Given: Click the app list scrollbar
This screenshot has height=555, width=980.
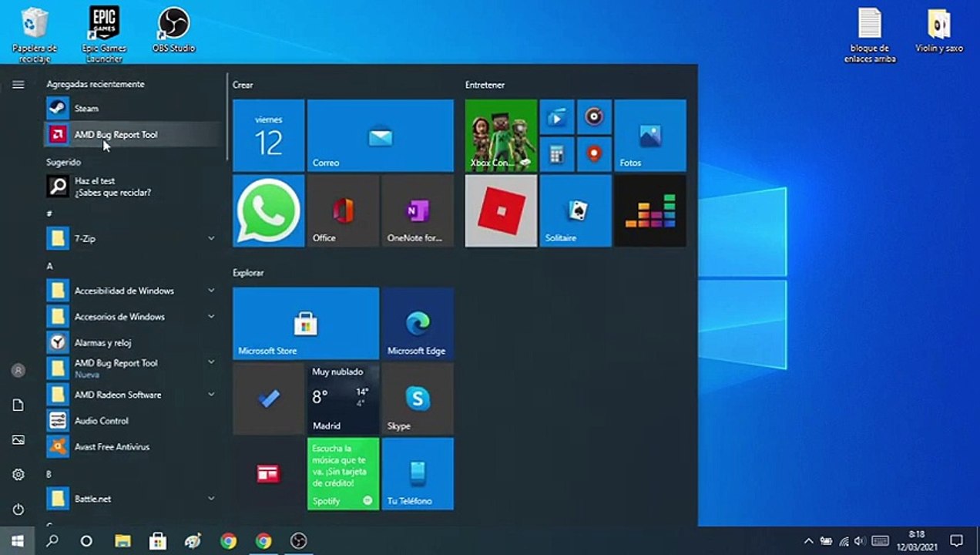Looking at the screenshot, I should click(x=227, y=117).
